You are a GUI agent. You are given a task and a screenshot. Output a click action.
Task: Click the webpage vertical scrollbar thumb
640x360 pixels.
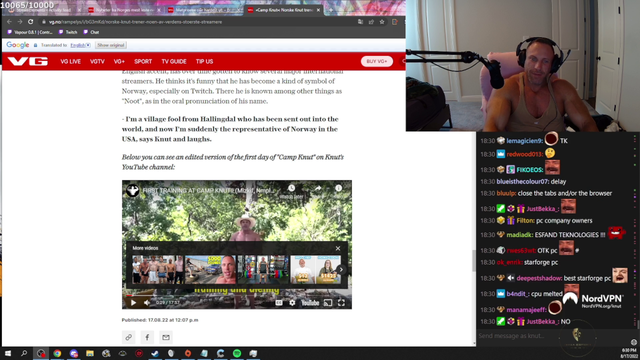pyautogui.click(x=473, y=260)
